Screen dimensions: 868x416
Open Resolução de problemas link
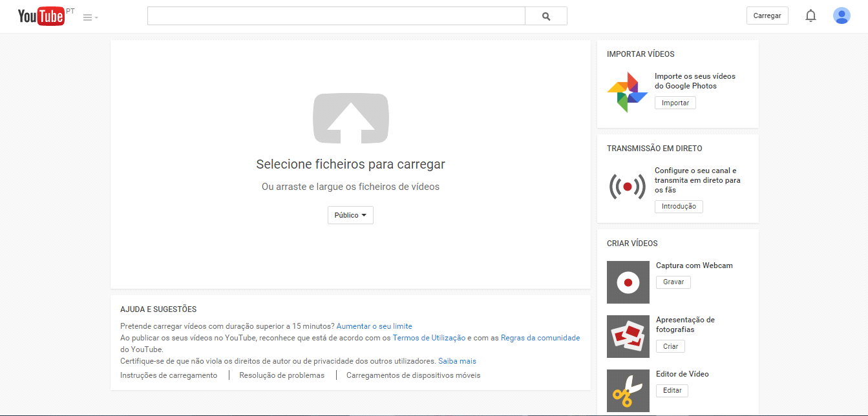tap(282, 375)
